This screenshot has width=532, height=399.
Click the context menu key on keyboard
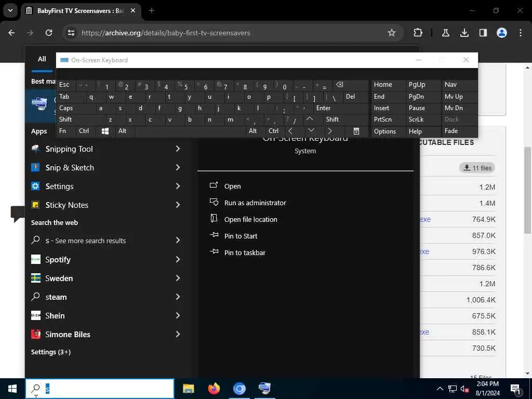[356, 131]
